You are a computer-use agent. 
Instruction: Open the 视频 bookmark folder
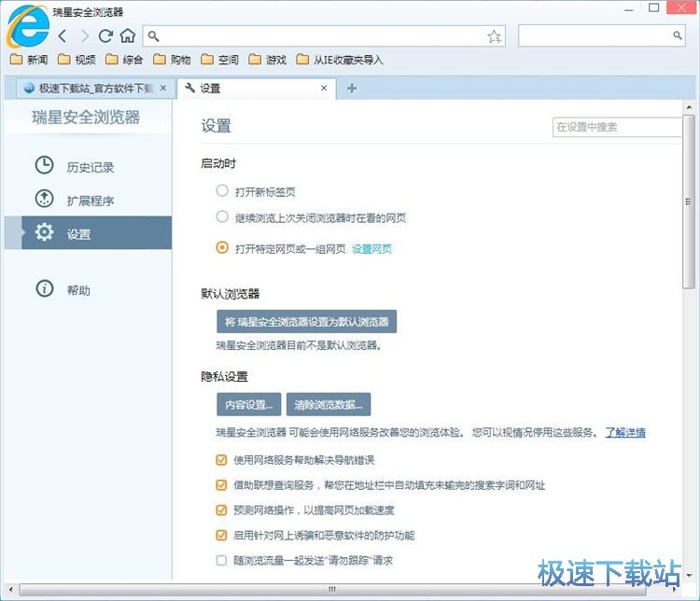(77, 60)
